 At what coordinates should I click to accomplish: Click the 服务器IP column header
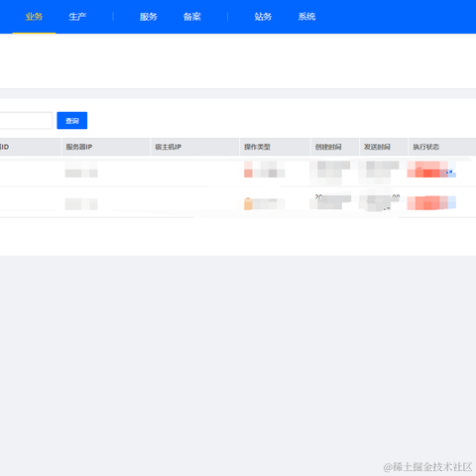106,147
